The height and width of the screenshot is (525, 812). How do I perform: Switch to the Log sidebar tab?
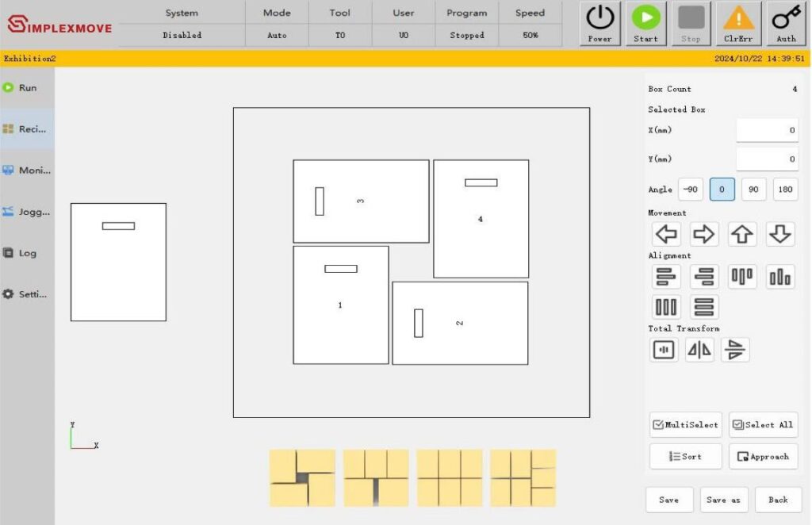click(x=27, y=253)
